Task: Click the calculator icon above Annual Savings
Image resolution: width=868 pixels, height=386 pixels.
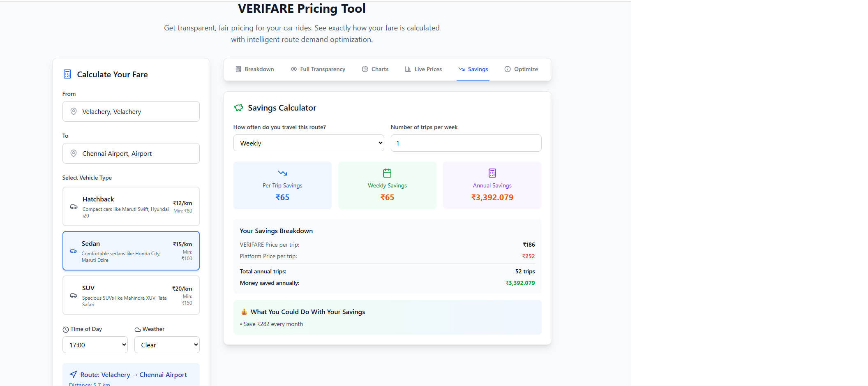Action: [x=492, y=173]
